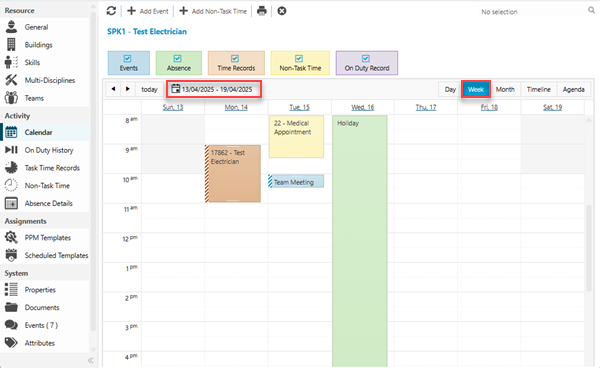Toggle the On Duty Record checkbox
This screenshot has height=368, width=600.
tap(366, 59)
